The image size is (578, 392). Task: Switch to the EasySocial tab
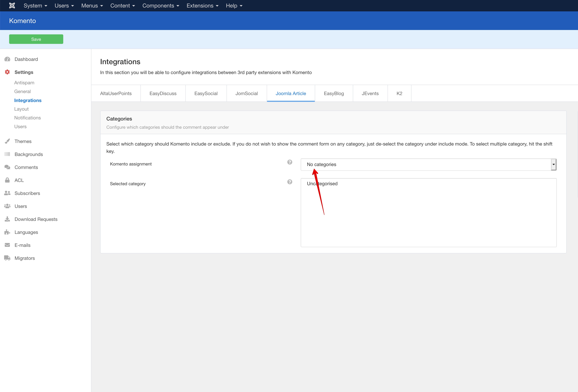[x=206, y=93]
